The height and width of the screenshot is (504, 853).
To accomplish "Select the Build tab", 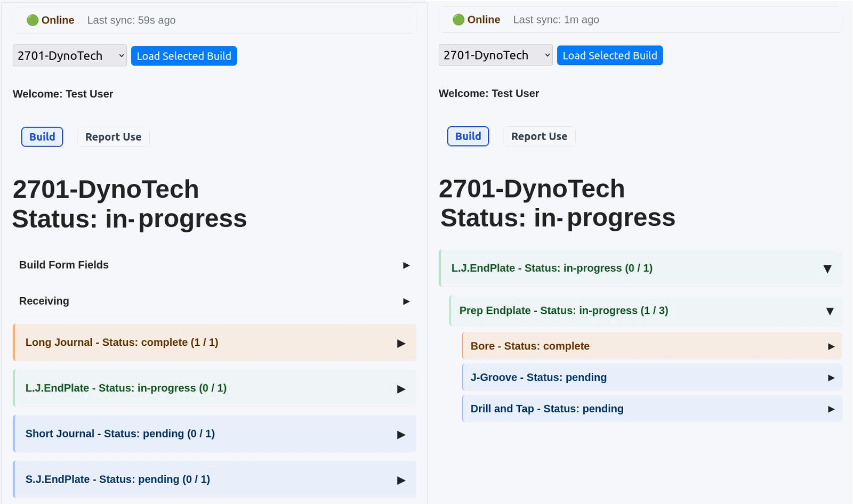I will point(42,136).
